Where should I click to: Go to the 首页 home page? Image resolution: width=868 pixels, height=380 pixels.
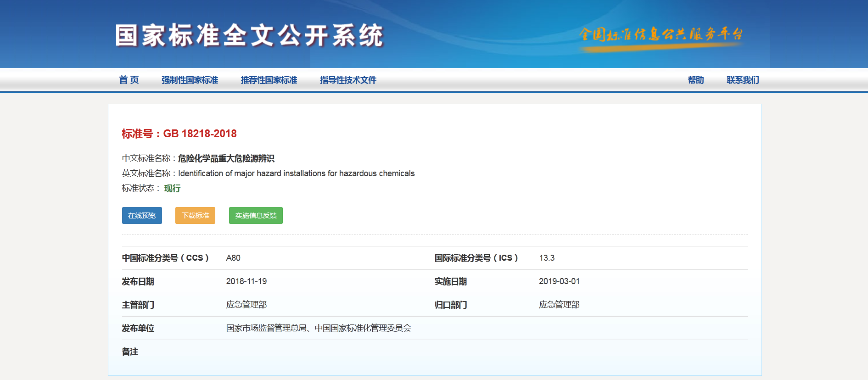pos(129,80)
